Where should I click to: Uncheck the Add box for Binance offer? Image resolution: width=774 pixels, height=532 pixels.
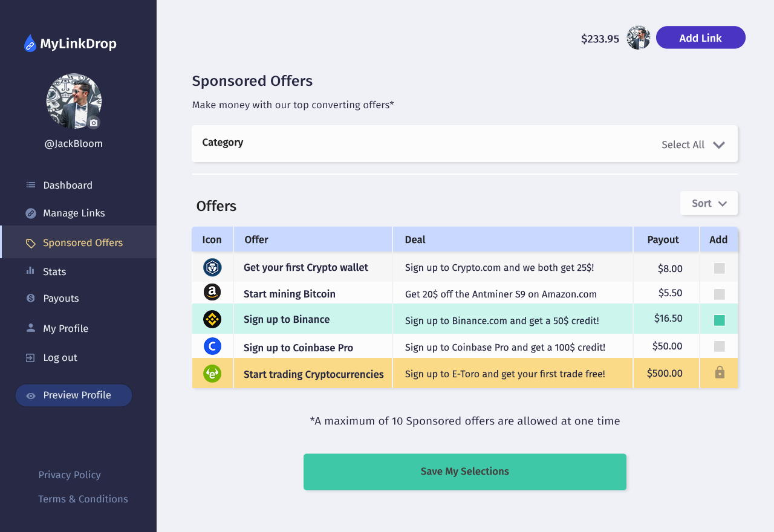coord(720,320)
